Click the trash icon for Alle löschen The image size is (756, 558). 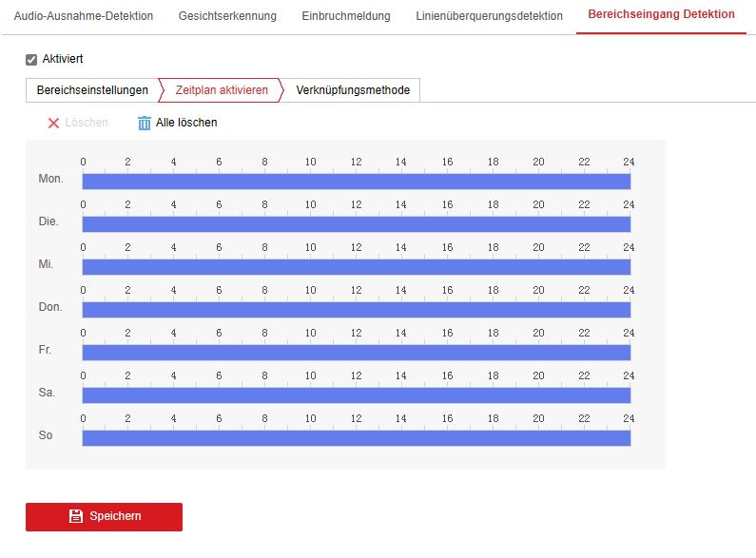pos(145,123)
